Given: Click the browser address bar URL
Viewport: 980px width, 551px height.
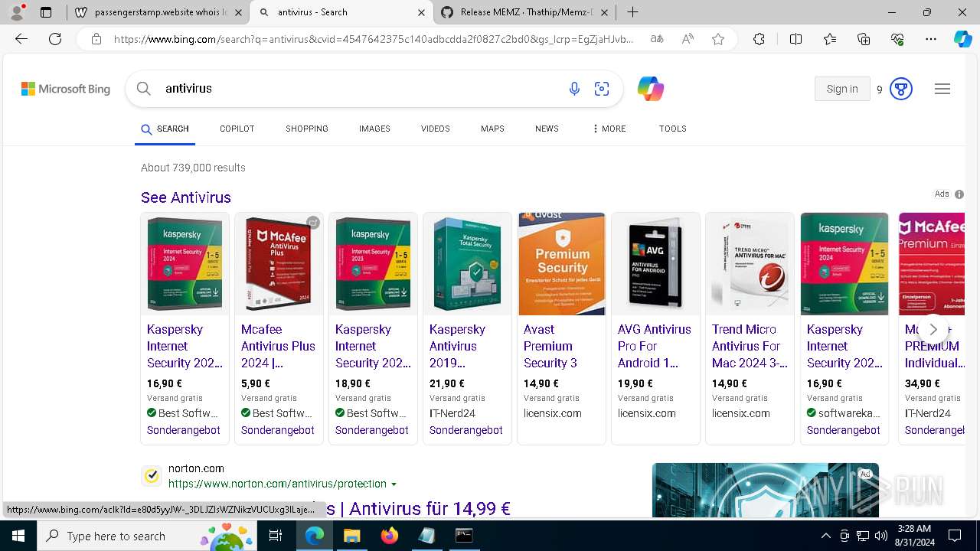Looking at the screenshot, I should point(374,39).
